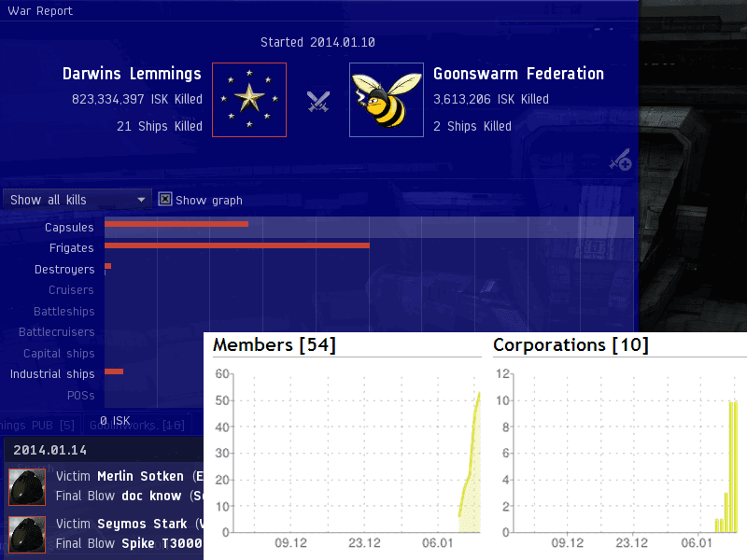Open the Darwins Lemmings name link

coord(132,74)
